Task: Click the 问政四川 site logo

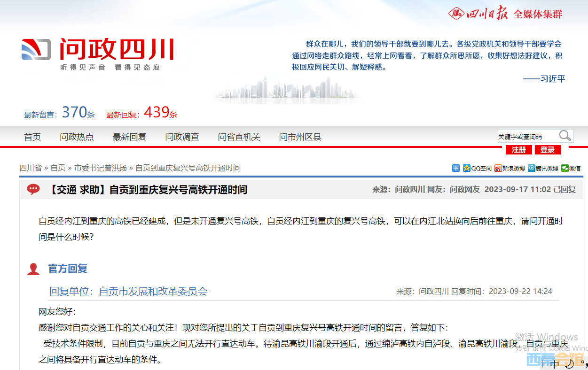Action: pyautogui.click(x=98, y=54)
